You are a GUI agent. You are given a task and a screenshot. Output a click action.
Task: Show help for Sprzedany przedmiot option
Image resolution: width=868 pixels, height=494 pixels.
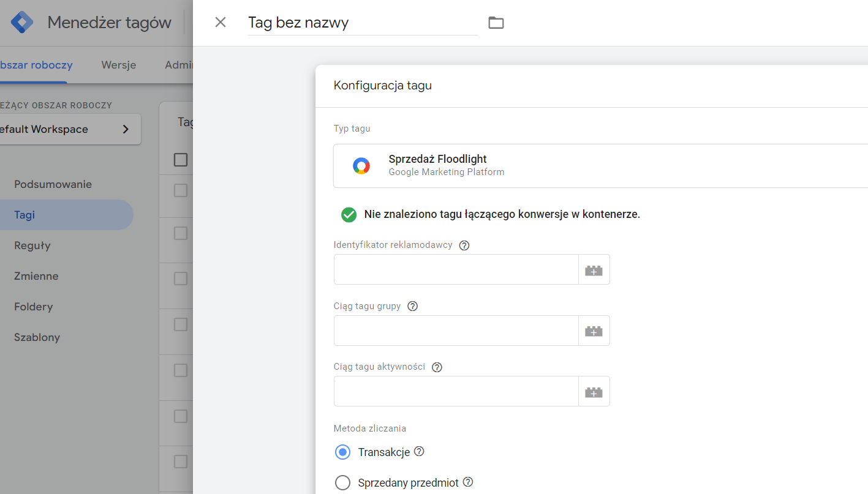(x=468, y=482)
